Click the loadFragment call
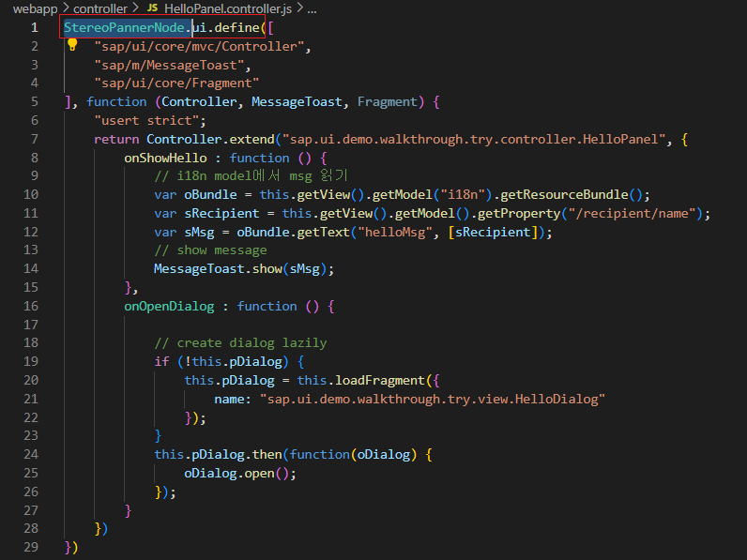Screen dimensions: 747x560 (380, 381)
